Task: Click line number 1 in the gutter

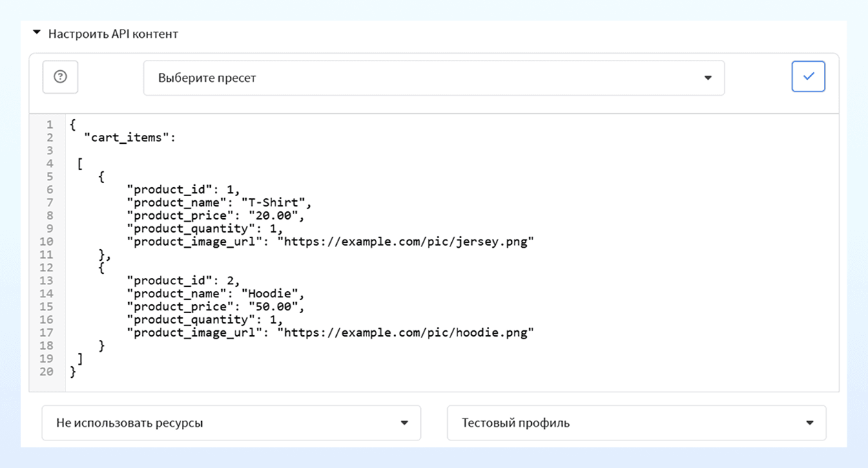Action: (x=50, y=125)
